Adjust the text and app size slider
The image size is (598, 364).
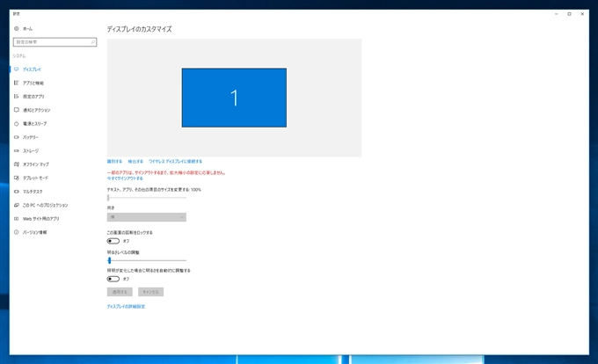147,198
